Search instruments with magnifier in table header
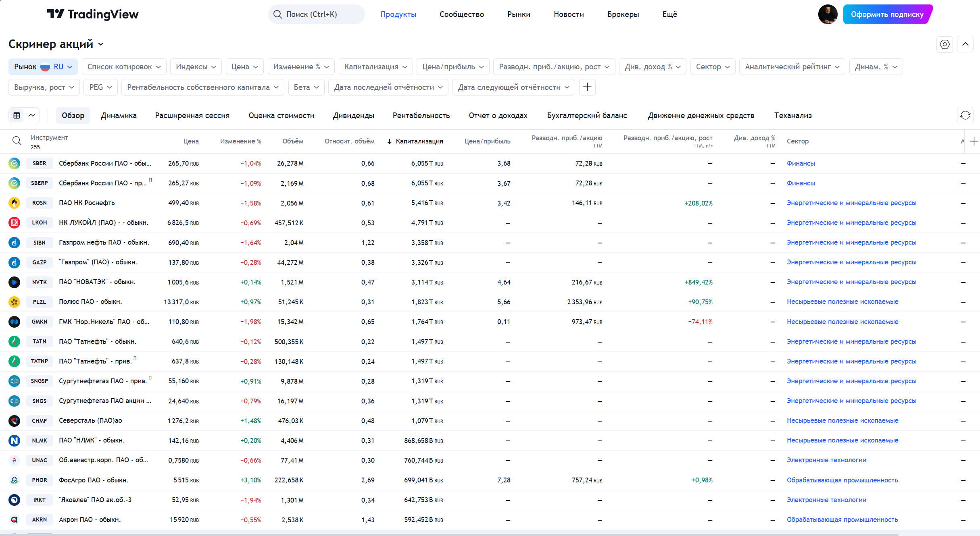The height and width of the screenshot is (536, 980). (x=17, y=141)
